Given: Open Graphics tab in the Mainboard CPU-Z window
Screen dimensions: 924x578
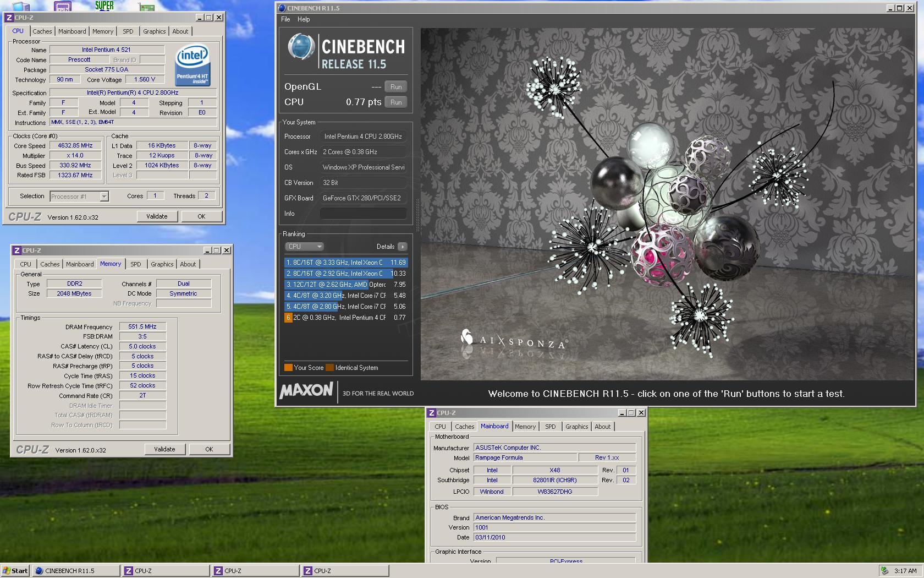Looking at the screenshot, I should click(577, 427).
